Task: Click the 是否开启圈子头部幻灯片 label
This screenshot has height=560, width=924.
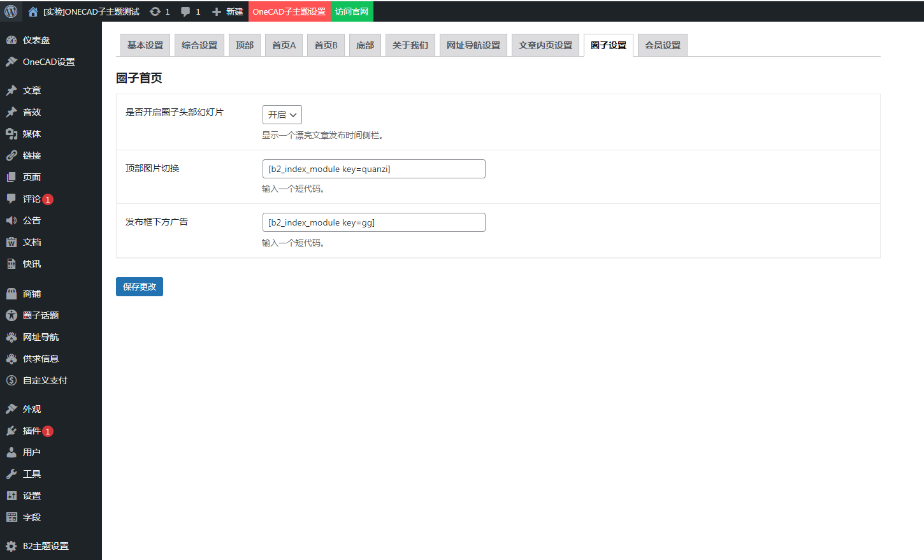Action: coord(175,112)
